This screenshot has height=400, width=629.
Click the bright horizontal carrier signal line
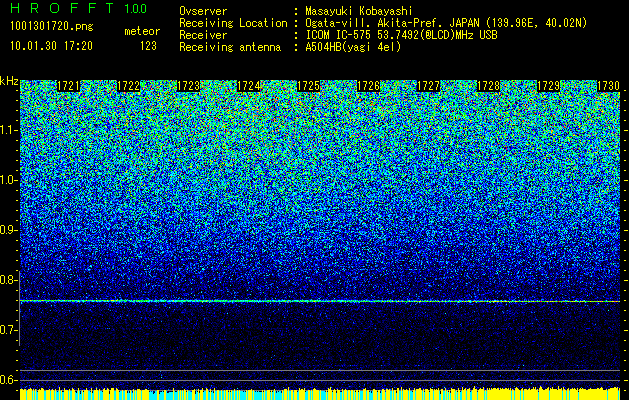point(320,301)
